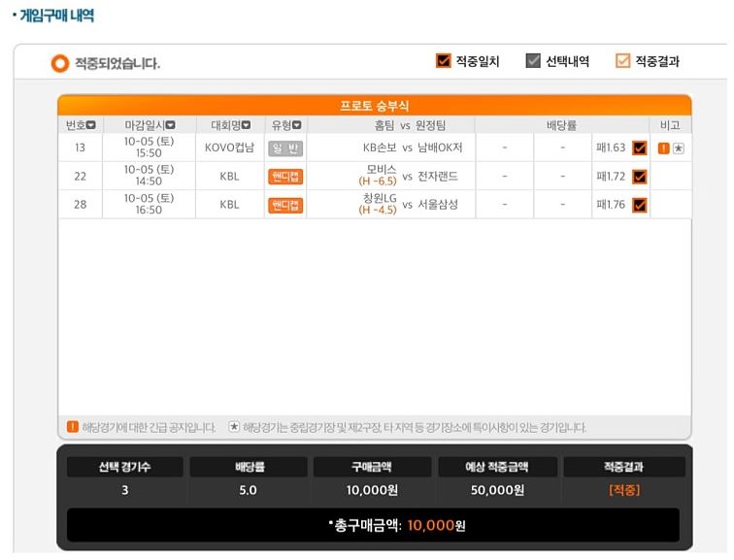Click the summary 배당률 header in dark panel
Viewport: 734px width, 560px height.
point(249,467)
